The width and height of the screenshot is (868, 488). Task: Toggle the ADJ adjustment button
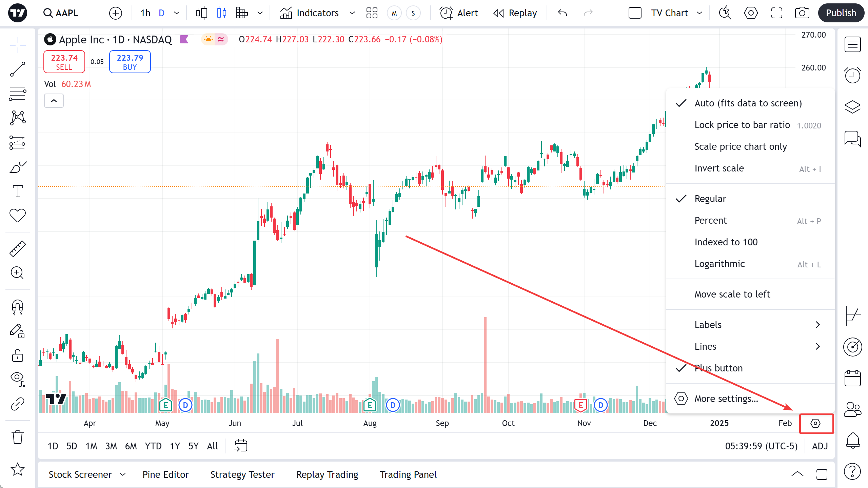click(820, 446)
